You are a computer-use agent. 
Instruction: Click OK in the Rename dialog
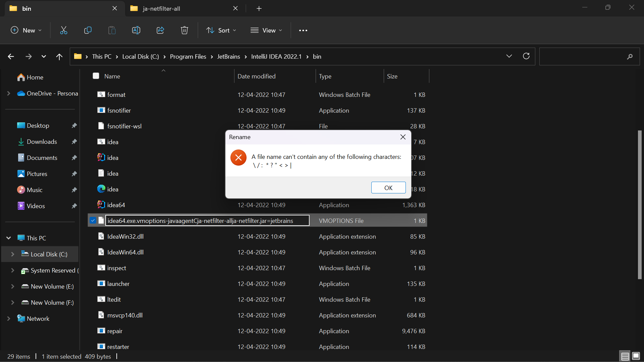[388, 188]
